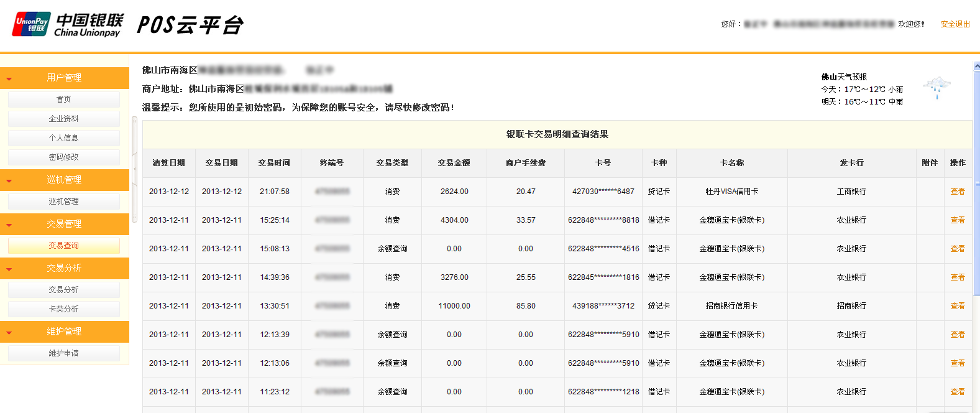Screen dimensions: 980x413
Task: Click fee 85.80 cell
Action: click(x=526, y=306)
